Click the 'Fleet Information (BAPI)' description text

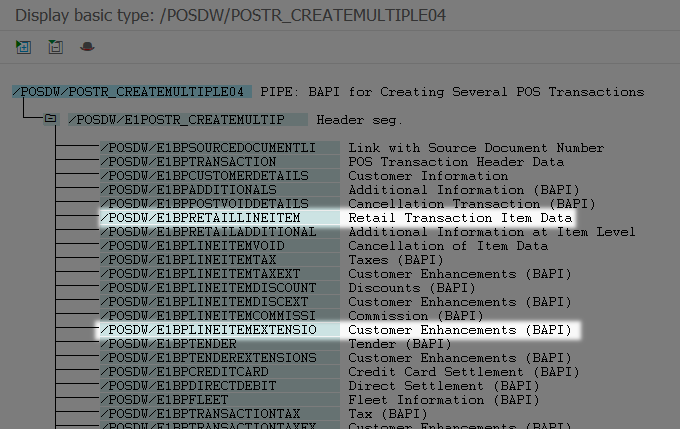click(x=443, y=399)
